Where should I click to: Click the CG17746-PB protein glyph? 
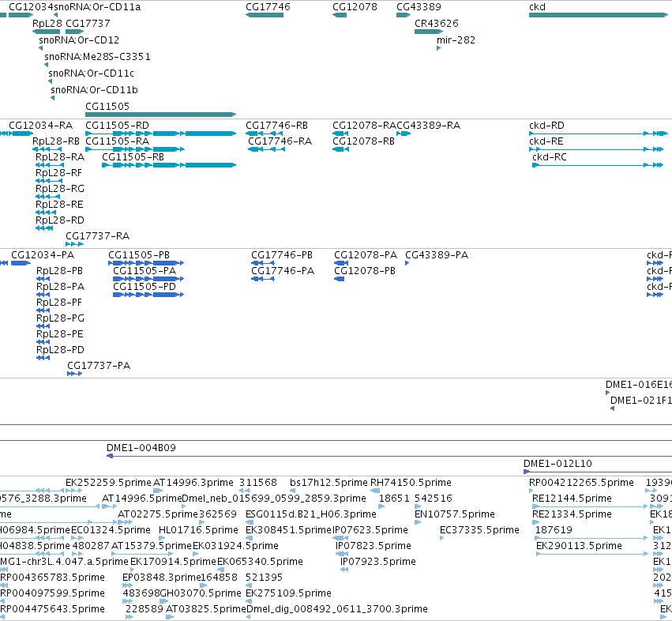263,263
